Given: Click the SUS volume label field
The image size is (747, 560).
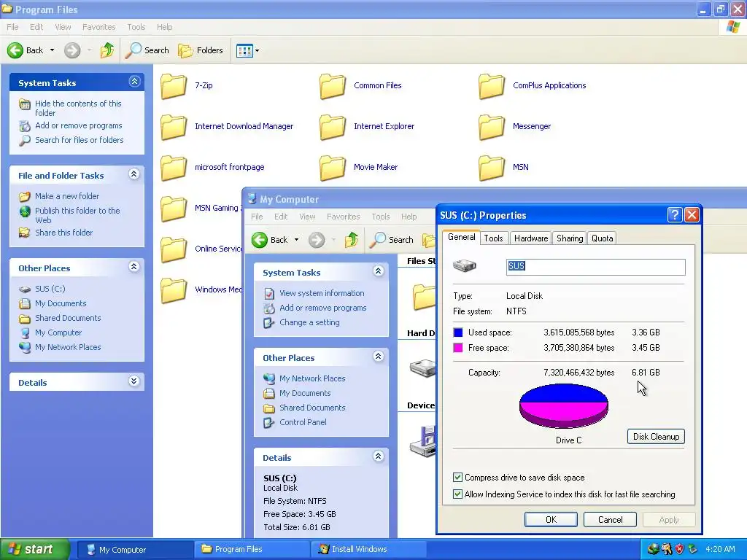Looking at the screenshot, I should [x=595, y=267].
